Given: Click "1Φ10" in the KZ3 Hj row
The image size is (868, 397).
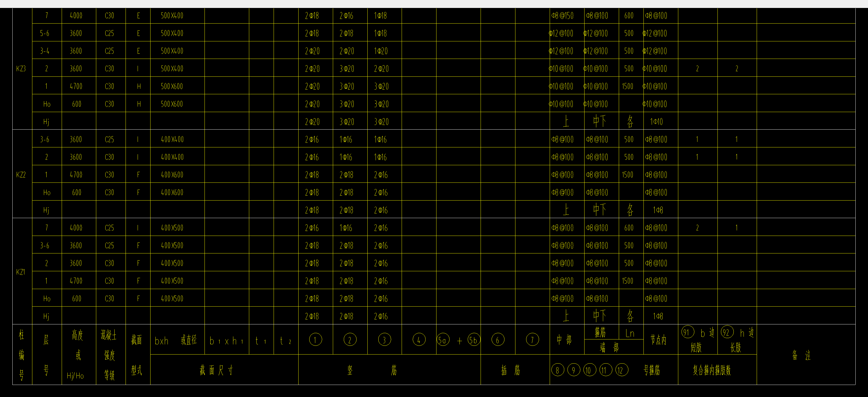Looking at the screenshot, I should [x=656, y=122].
